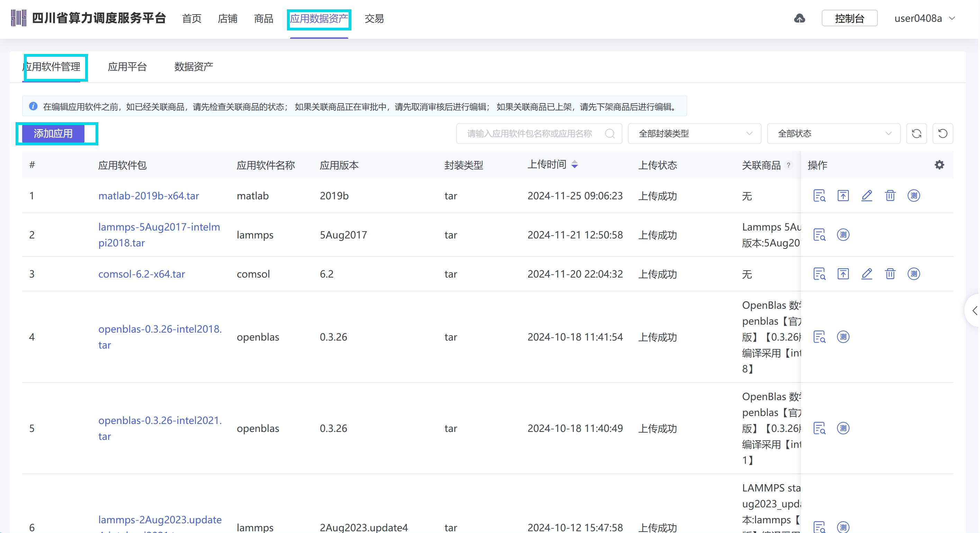Click upload icon in comsol row
Viewport: 980px width, 533px height.
click(x=843, y=274)
